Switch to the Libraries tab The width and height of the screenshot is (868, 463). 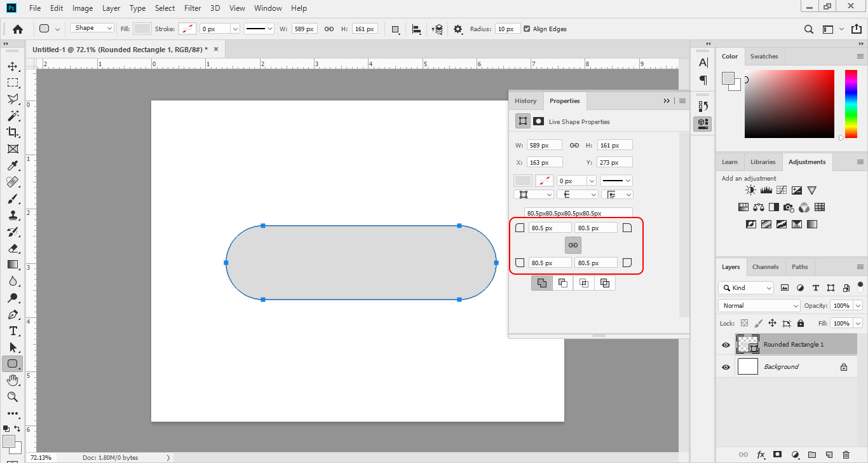click(763, 162)
